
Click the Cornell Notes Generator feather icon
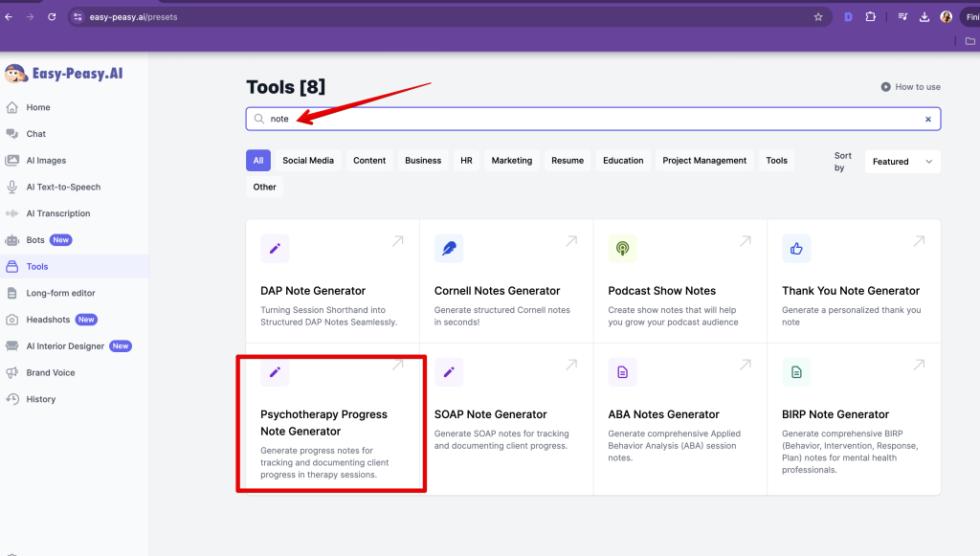pos(448,249)
